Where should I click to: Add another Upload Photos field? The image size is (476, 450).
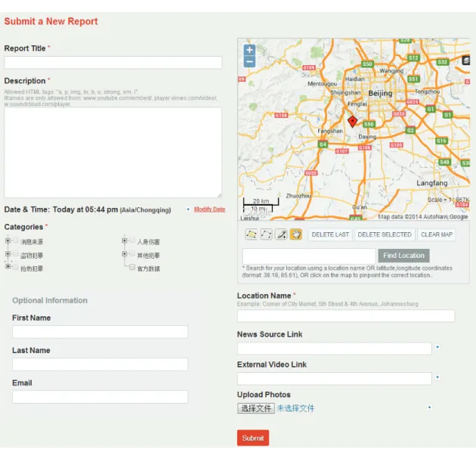429,407
